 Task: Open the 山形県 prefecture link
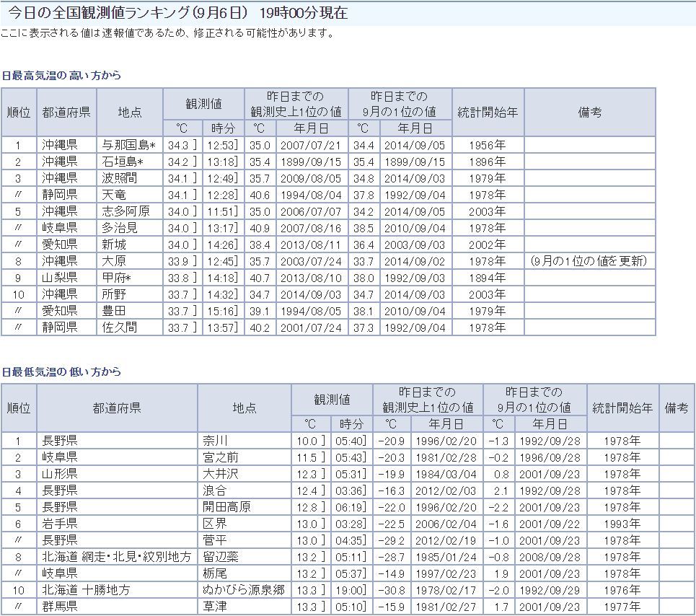pyautogui.click(x=60, y=474)
